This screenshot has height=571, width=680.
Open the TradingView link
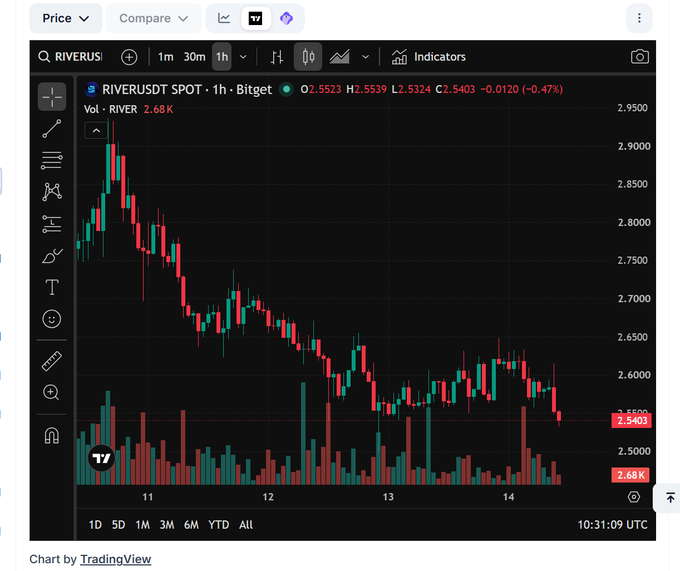click(115, 559)
